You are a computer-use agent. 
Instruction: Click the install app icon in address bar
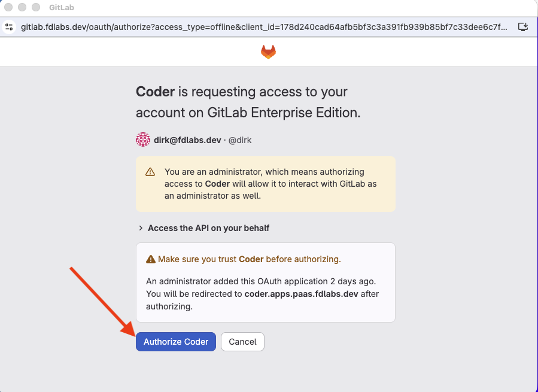[x=522, y=27]
